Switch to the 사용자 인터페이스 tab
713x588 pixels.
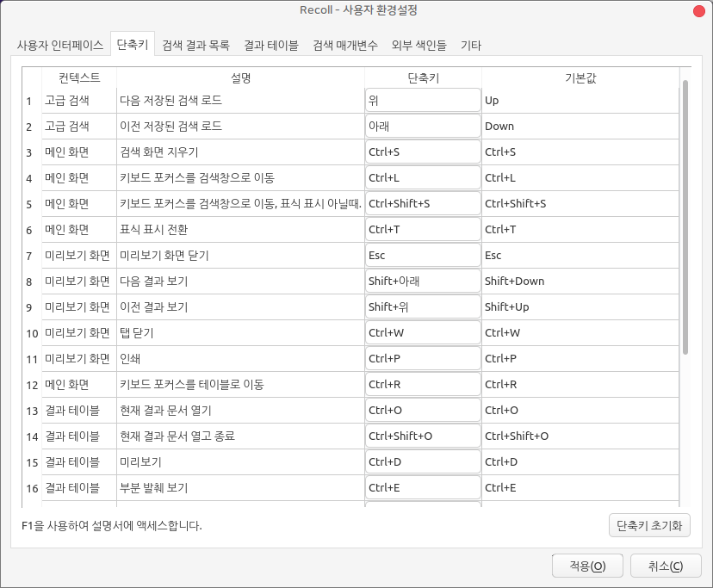tap(60, 45)
